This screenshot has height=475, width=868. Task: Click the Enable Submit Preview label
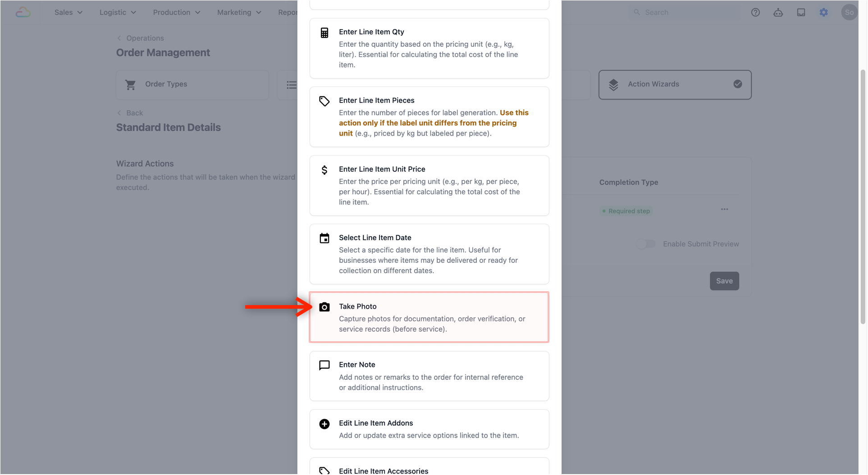700,244
